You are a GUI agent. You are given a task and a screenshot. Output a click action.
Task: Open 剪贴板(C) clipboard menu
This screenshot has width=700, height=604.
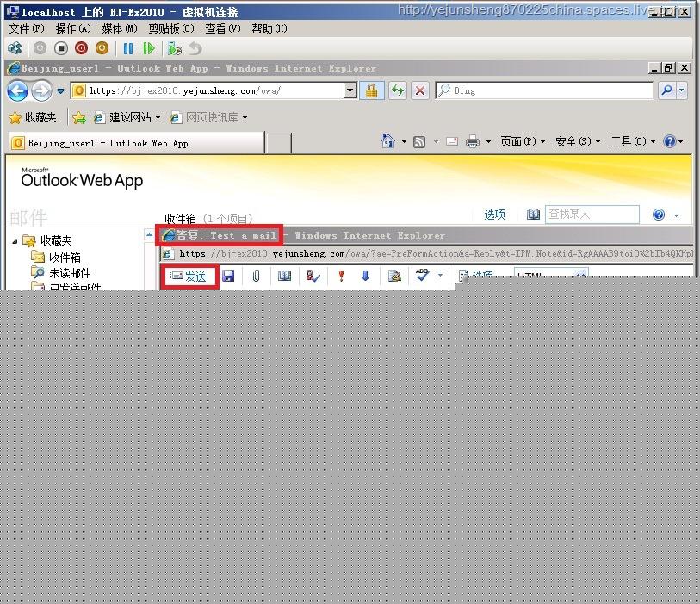point(171,28)
